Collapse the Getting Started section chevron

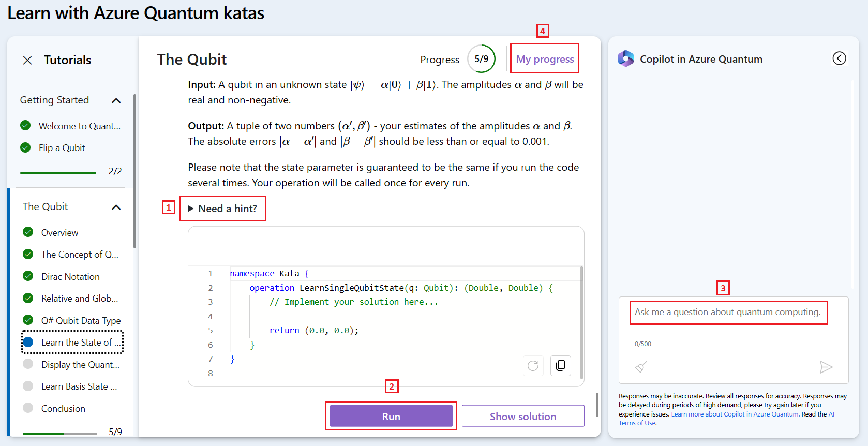(116, 100)
